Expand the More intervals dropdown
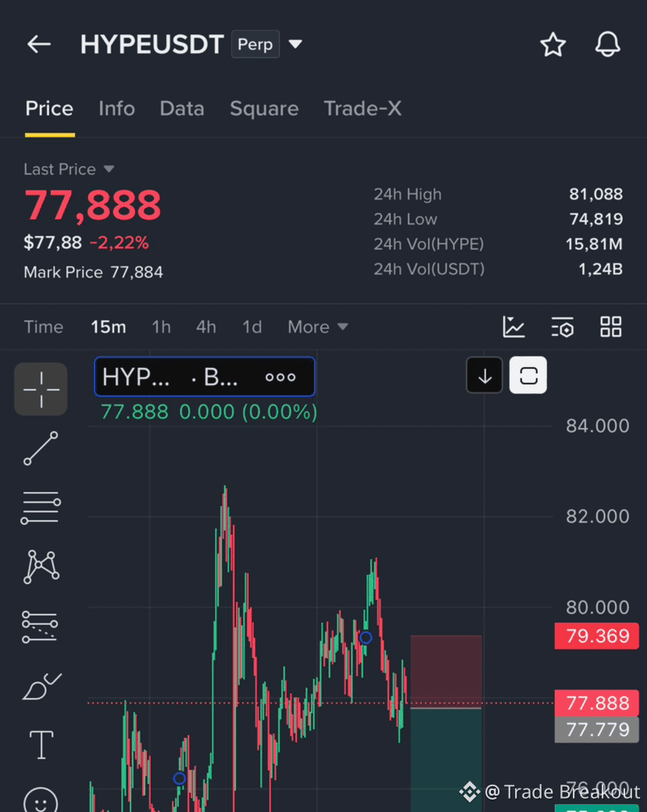The height and width of the screenshot is (812, 647). click(x=318, y=328)
